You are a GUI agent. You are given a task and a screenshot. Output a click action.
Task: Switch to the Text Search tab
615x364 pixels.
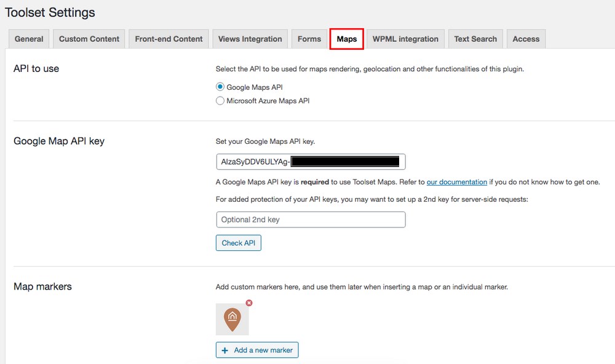(475, 39)
